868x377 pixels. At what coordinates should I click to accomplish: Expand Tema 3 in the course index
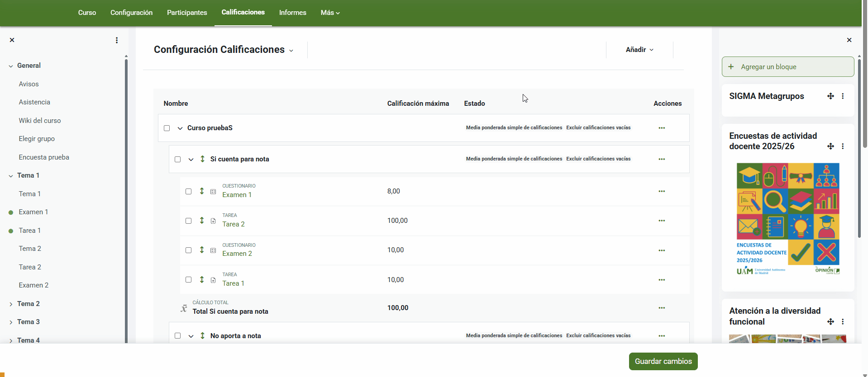coord(11,322)
